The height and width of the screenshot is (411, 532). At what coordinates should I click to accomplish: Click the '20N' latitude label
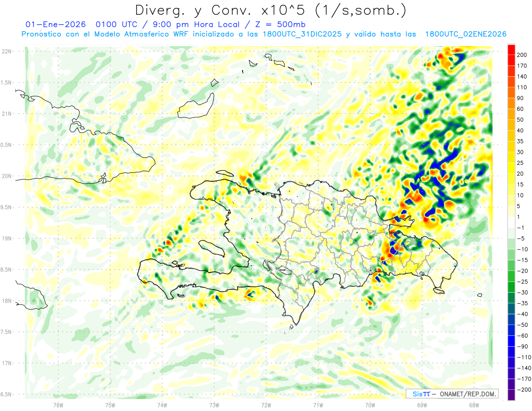[7, 176]
